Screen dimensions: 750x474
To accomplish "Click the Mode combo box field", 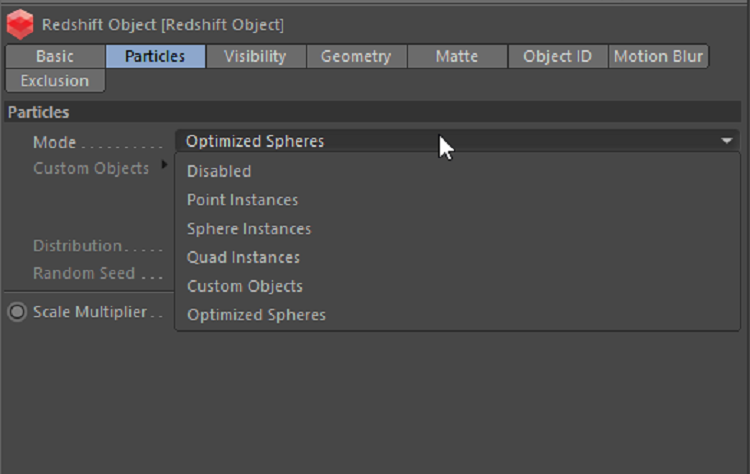I will click(x=400, y=142).
